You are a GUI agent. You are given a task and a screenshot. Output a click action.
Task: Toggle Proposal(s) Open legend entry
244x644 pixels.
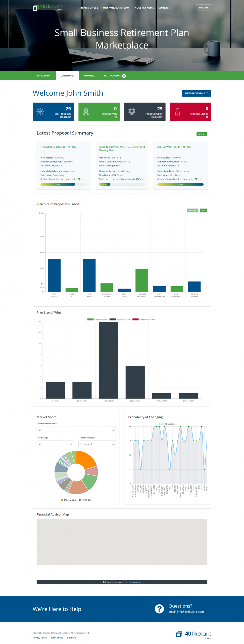[120, 319]
